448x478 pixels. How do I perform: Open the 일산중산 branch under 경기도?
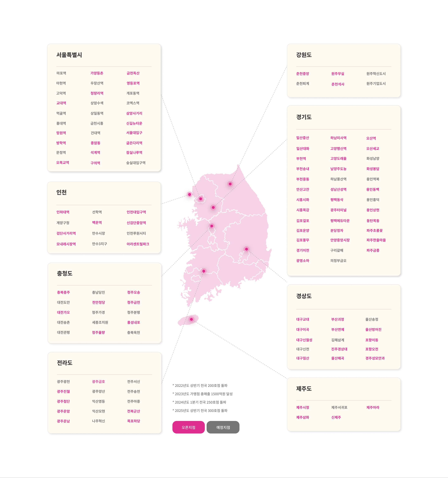pyautogui.click(x=302, y=138)
